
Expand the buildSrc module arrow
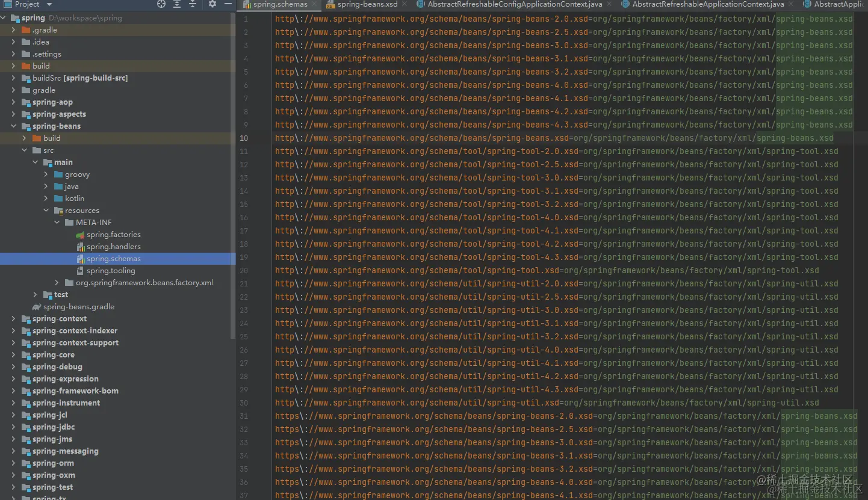tap(13, 78)
